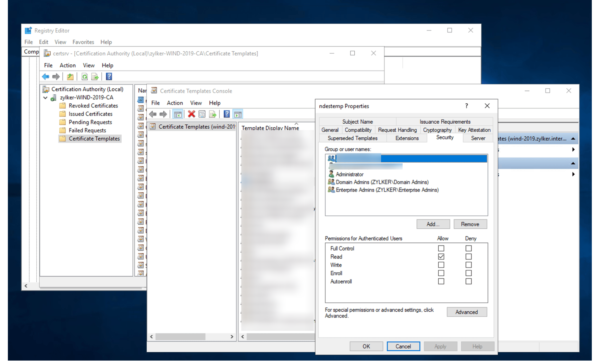
Task: Click the Add... button
Action: [433, 224]
